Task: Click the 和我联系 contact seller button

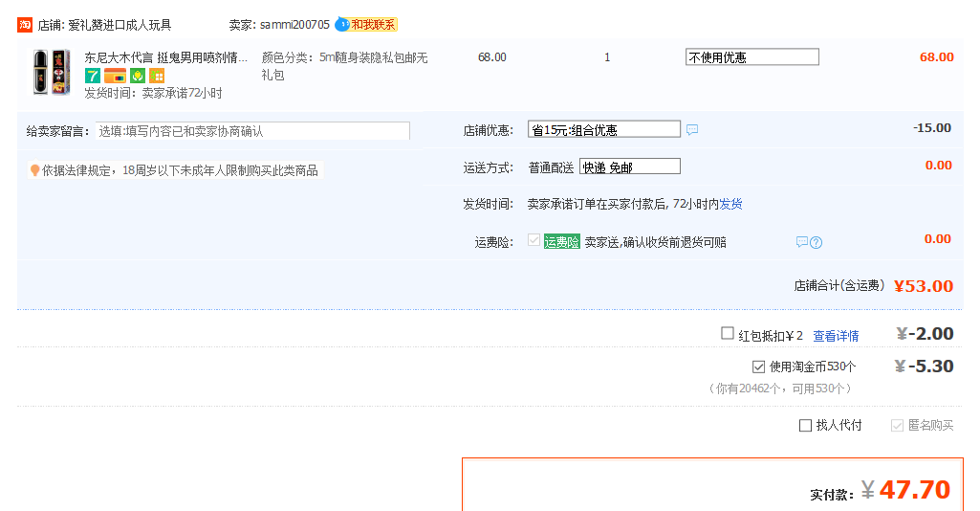Action: point(373,25)
